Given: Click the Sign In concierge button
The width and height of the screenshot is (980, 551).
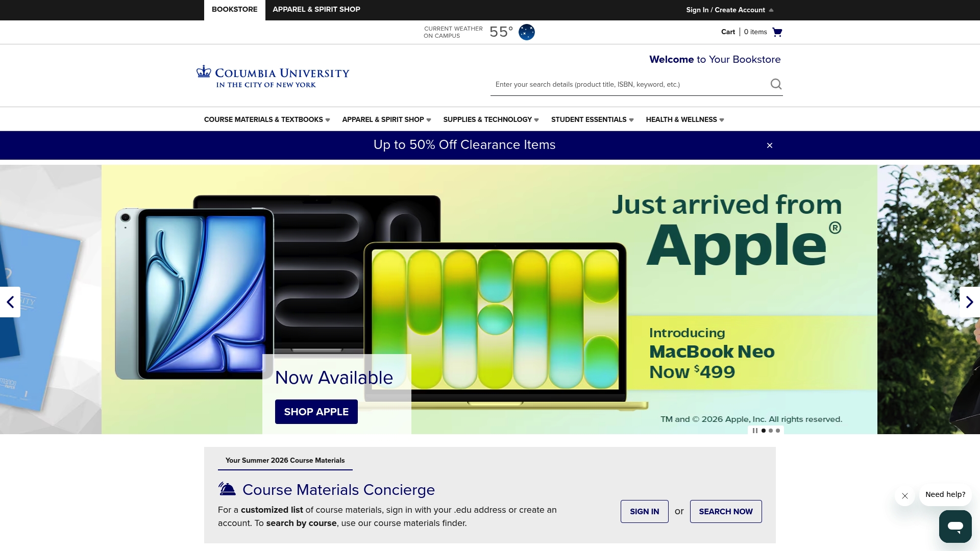Looking at the screenshot, I should pyautogui.click(x=644, y=511).
